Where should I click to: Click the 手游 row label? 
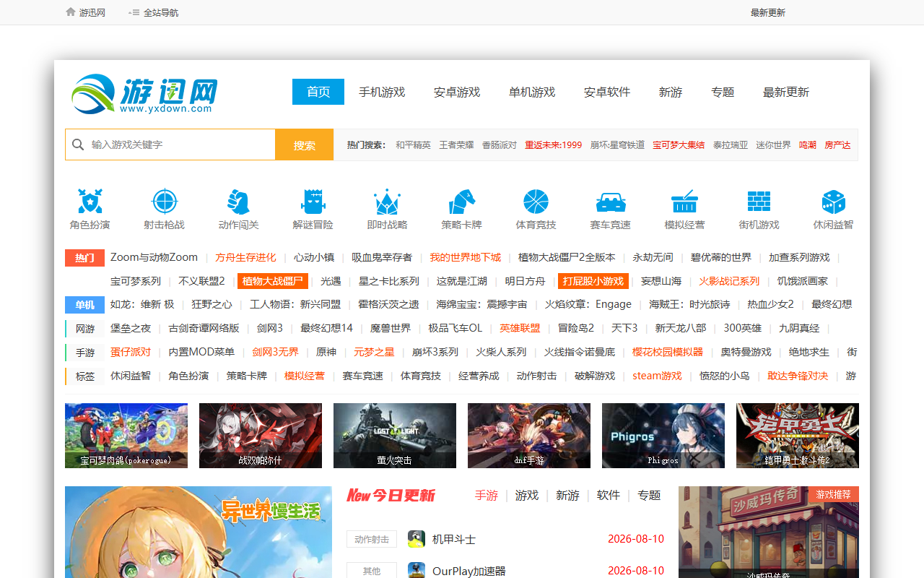click(85, 353)
